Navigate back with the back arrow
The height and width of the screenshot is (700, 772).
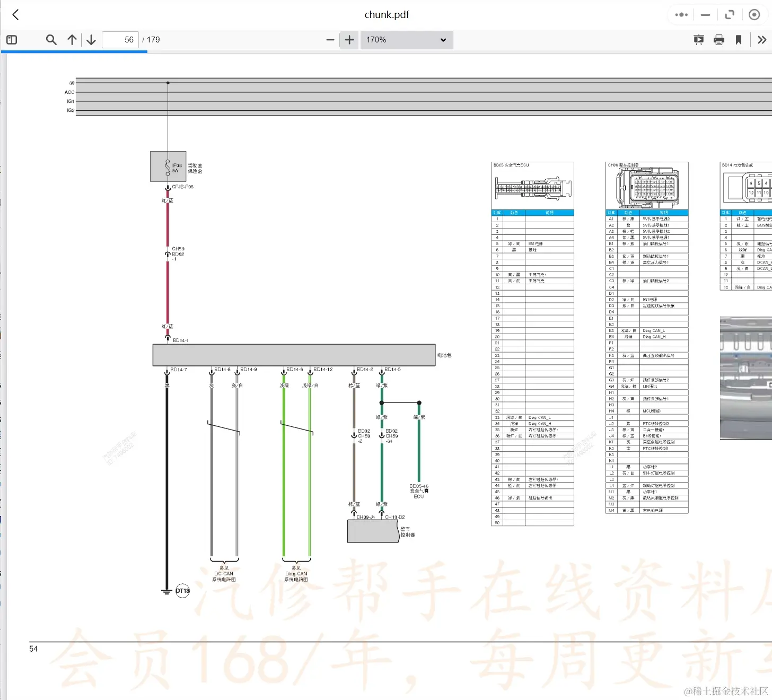coord(15,14)
